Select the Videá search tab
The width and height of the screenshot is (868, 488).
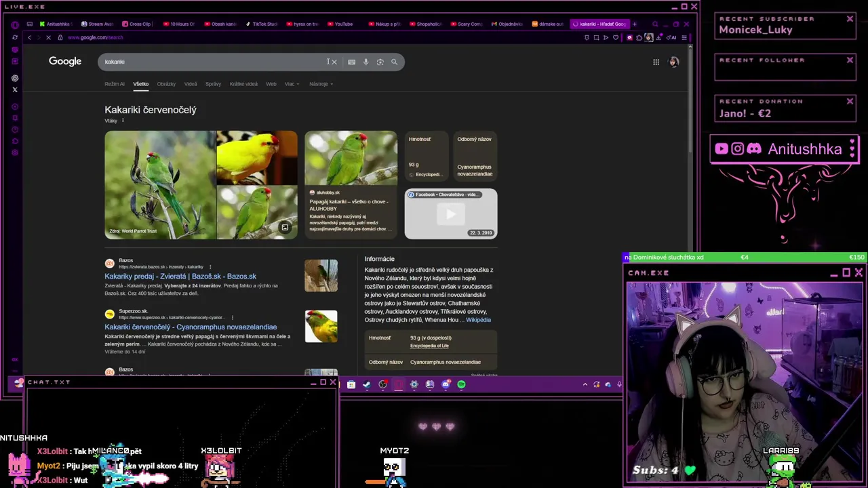click(191, 84)
